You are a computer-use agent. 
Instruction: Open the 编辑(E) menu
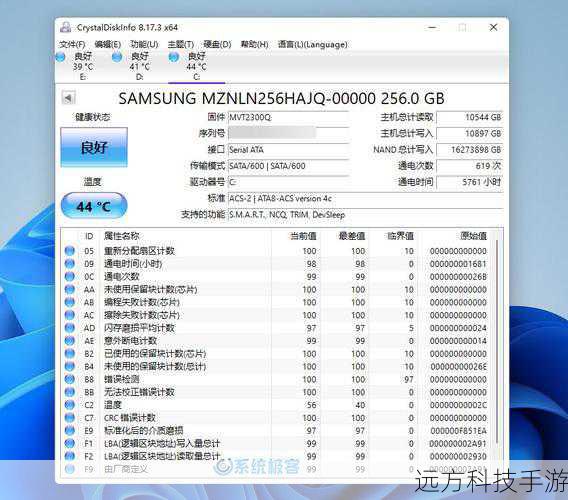click(107, 45)
